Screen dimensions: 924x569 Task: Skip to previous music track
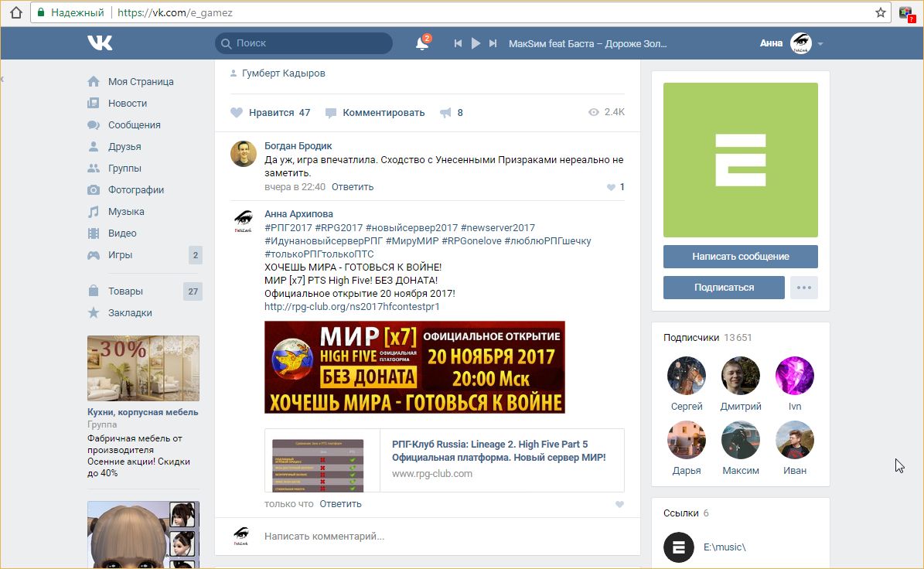coord(458,43)
